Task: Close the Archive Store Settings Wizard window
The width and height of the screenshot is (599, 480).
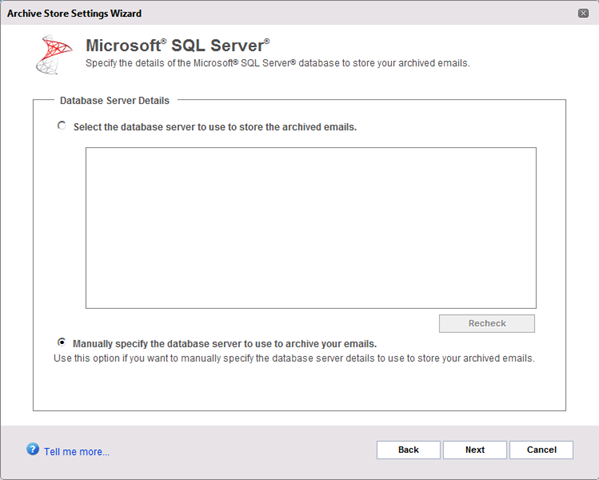Action: pyautogui.click(x=583, y=13)
